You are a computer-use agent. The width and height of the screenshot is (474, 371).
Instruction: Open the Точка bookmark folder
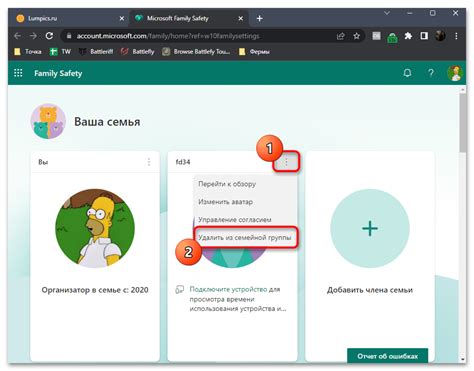28,52
